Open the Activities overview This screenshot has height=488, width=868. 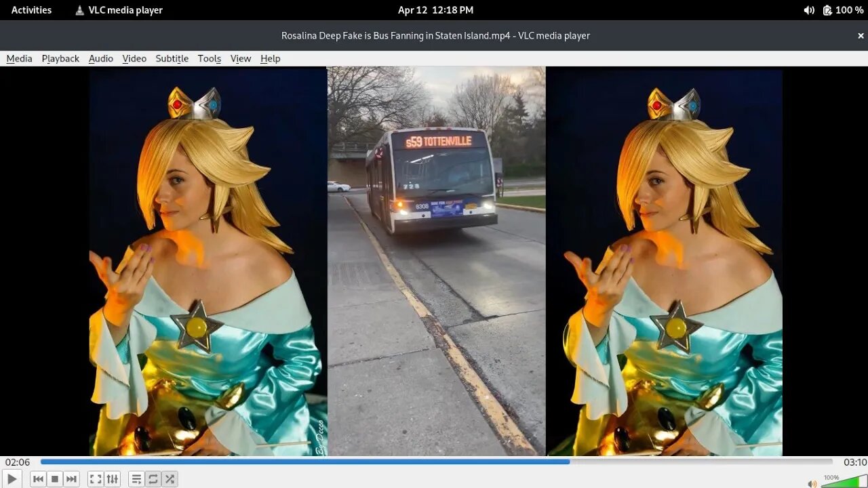[x=31, y=10]
